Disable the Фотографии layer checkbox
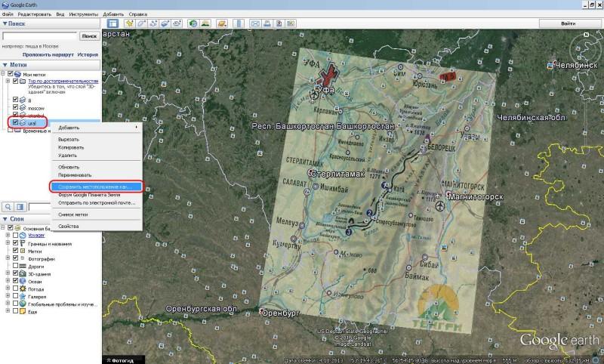Screen dimensions: 604x364 15,258
